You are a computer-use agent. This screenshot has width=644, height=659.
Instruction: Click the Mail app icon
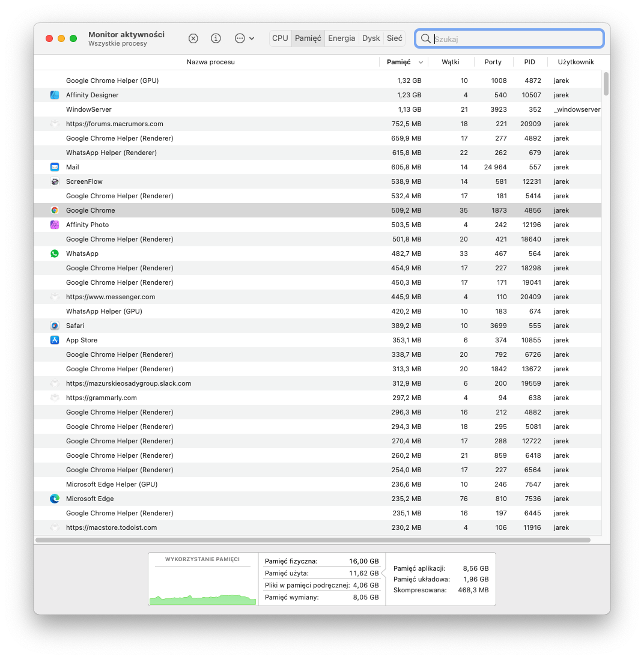(x=55, y=167)
